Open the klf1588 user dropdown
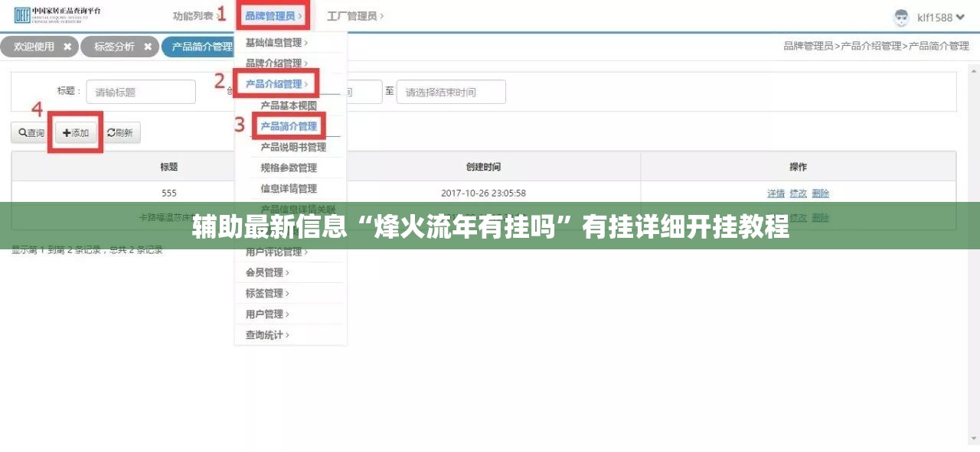980x452 pixels. tap(940, 17)
